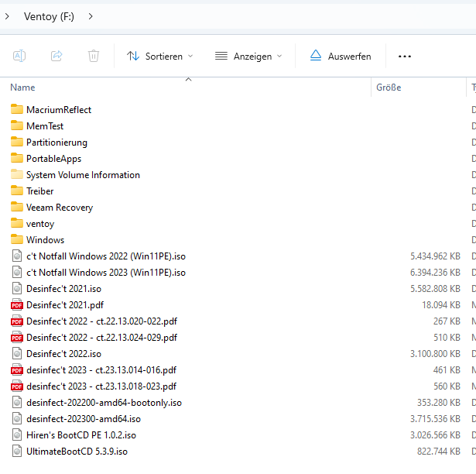Click PDF icon of ct.23.13.018-023.pdf
This screenshot has height=474, width=476.
(17, 386)
